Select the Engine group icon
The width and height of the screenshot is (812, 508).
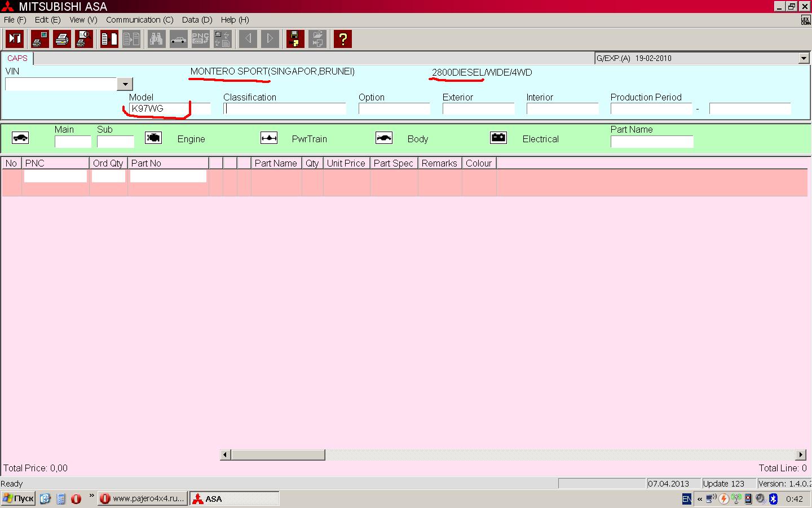(153, 138)
